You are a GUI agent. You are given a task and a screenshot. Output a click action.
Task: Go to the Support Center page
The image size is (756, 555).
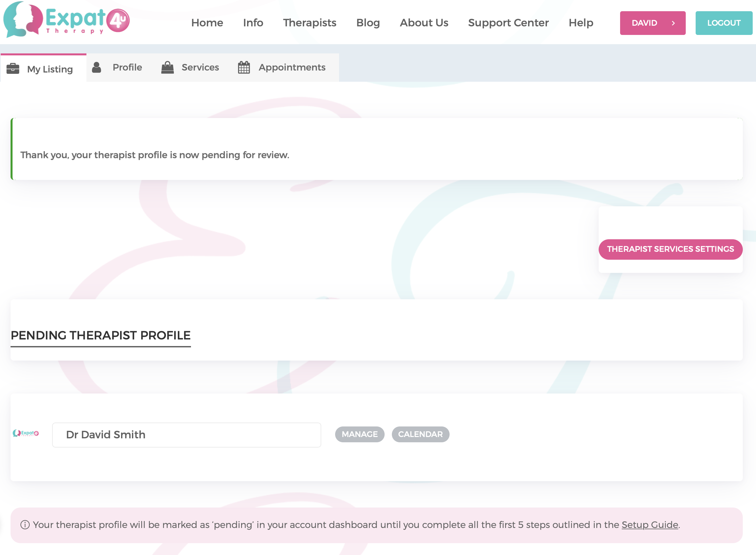point(508,23)
